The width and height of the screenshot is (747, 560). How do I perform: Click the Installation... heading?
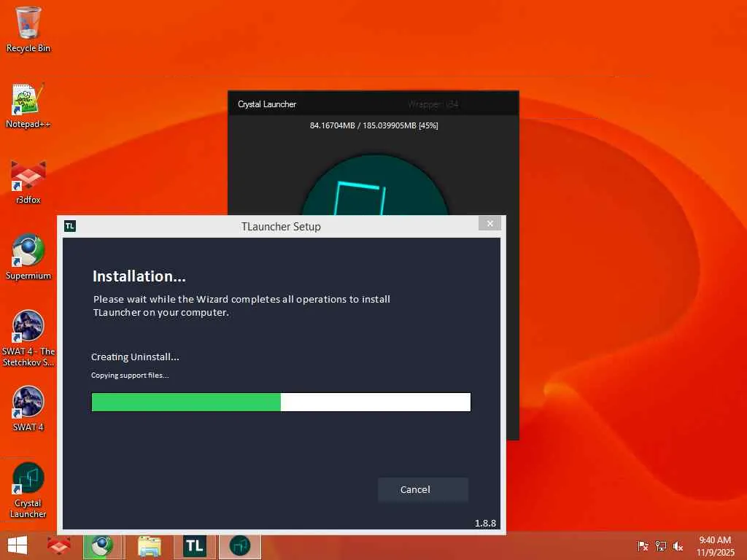139,276
